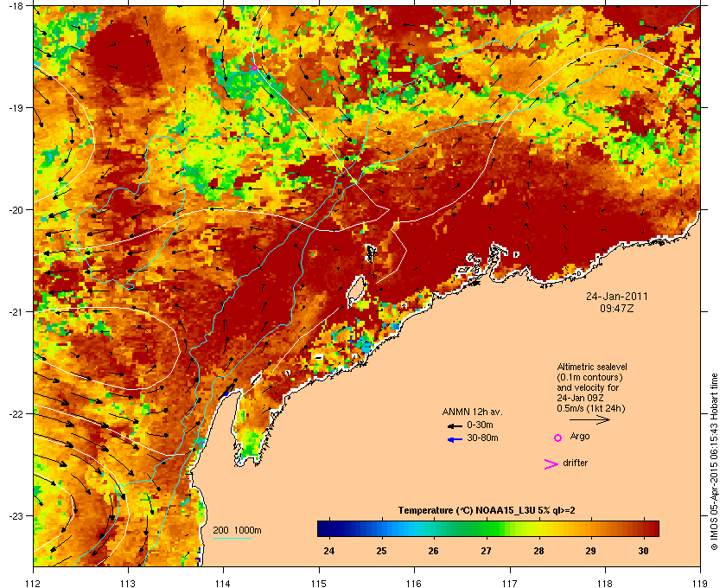The width and height of the screenshot is (726, 588).
Task: Click the "24-Jan-2011" date label
Action: [617, 296]
